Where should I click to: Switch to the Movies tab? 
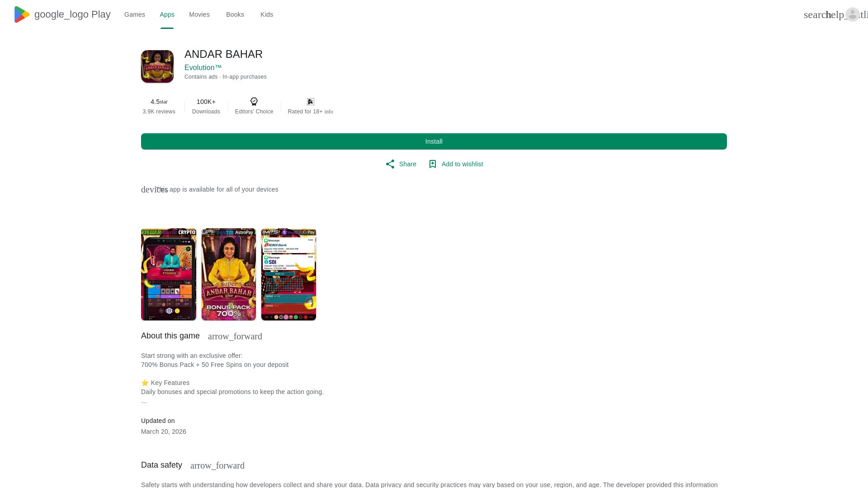coord(199,14)
